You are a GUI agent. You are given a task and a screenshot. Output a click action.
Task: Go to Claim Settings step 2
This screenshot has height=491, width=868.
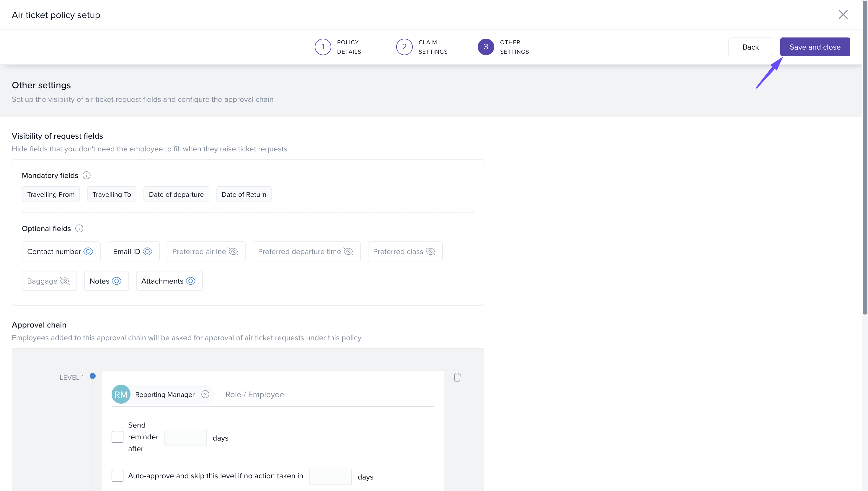click(x=404, y=47)
